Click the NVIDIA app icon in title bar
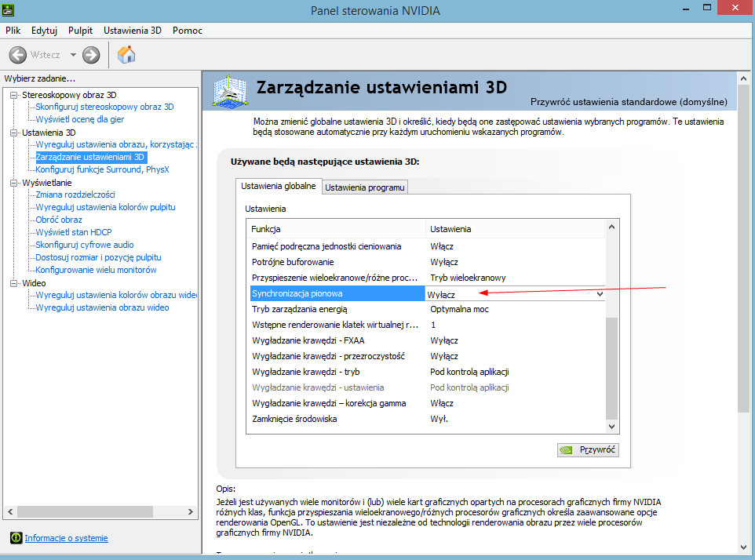The image size is (755, 560). tap(9, 10)
